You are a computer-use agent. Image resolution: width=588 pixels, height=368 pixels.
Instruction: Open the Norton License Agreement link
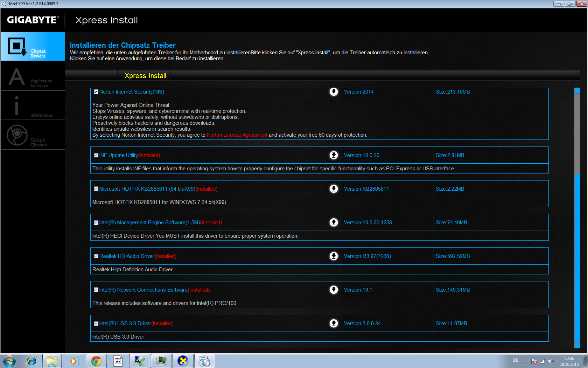(237, 135)
